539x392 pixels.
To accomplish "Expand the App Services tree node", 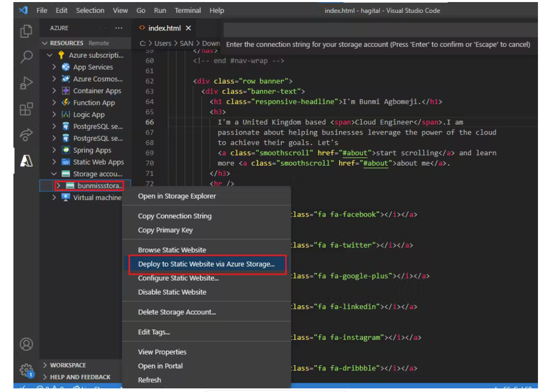I will (x=55, y=67).
